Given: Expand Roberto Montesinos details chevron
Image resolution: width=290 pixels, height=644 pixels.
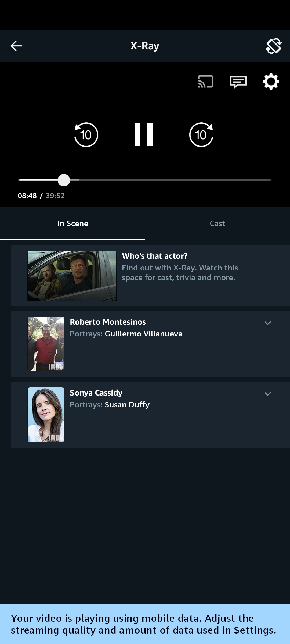Looking at the screenshot, I should pyautogui.click(x=268, y=323).
